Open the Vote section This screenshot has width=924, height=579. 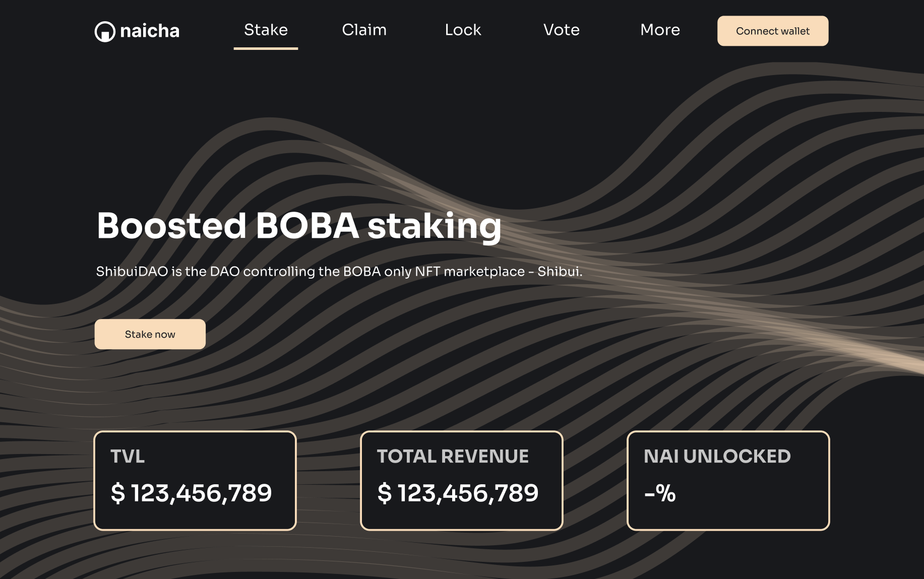click(562, 30)
